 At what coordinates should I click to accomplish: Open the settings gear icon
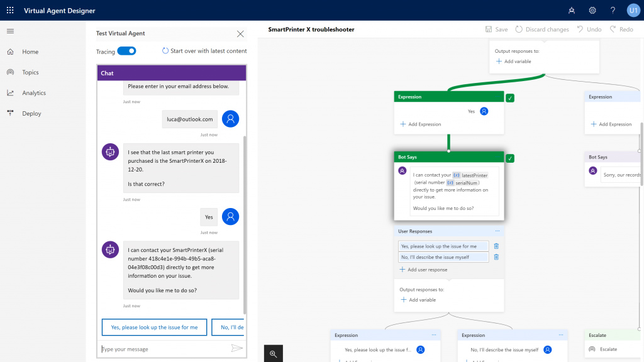592,10
